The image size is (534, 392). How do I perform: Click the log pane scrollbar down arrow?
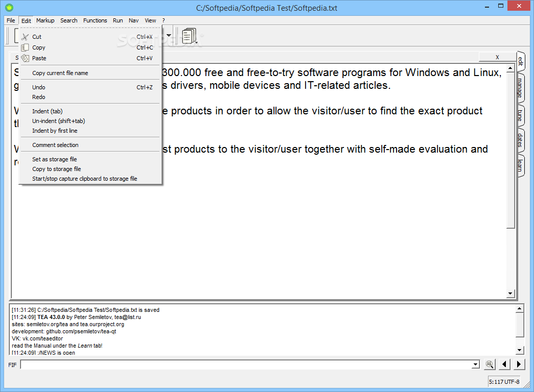coord(519,350)
